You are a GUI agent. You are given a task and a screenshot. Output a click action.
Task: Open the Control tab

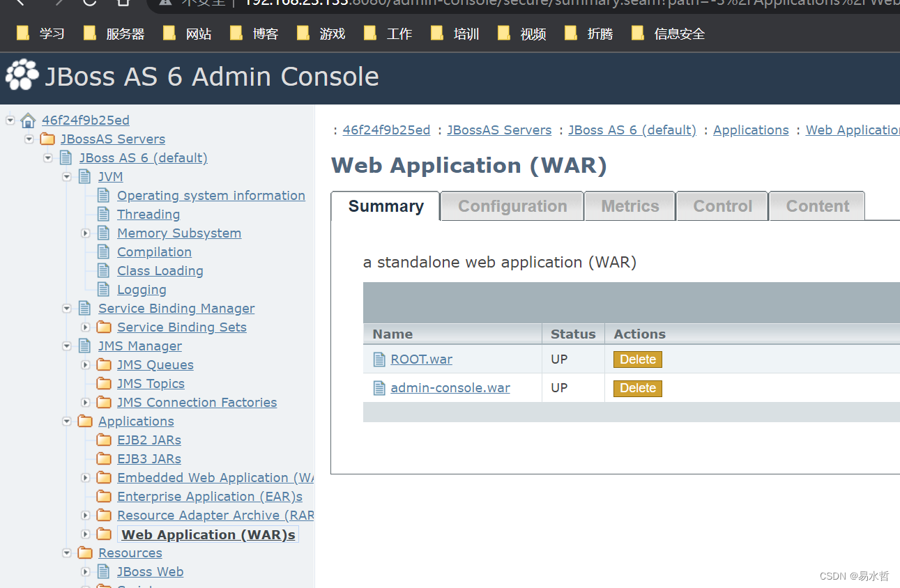pos(723,206)
